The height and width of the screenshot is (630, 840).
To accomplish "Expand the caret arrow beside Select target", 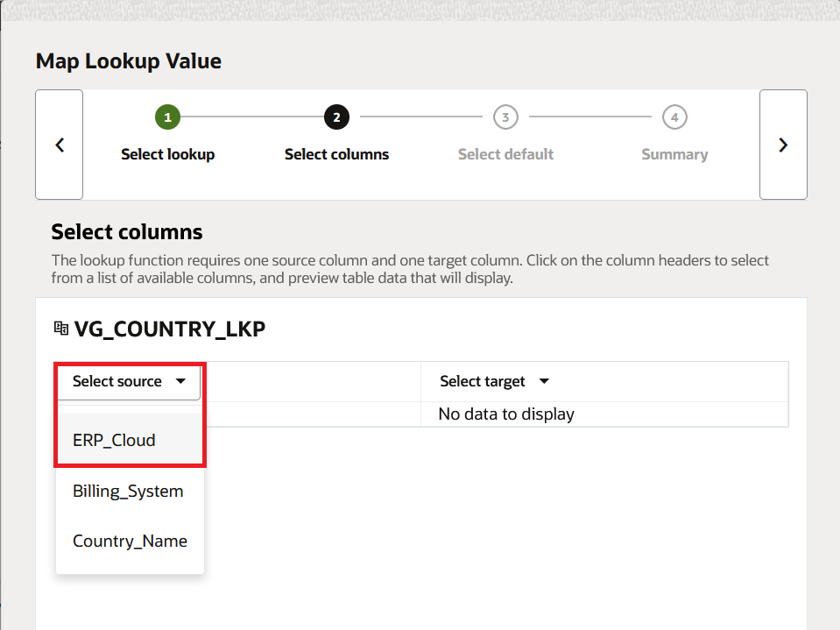I will coord(544,381).
